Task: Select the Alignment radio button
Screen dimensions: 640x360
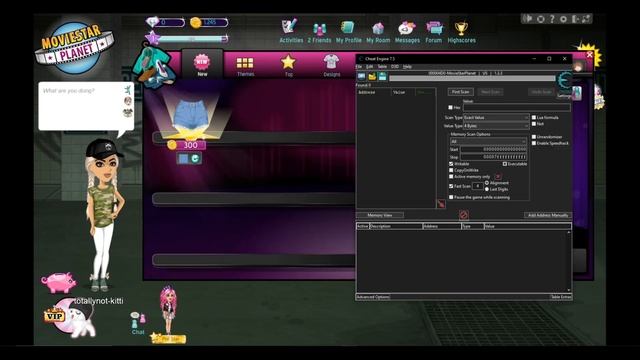Action: 487,183
